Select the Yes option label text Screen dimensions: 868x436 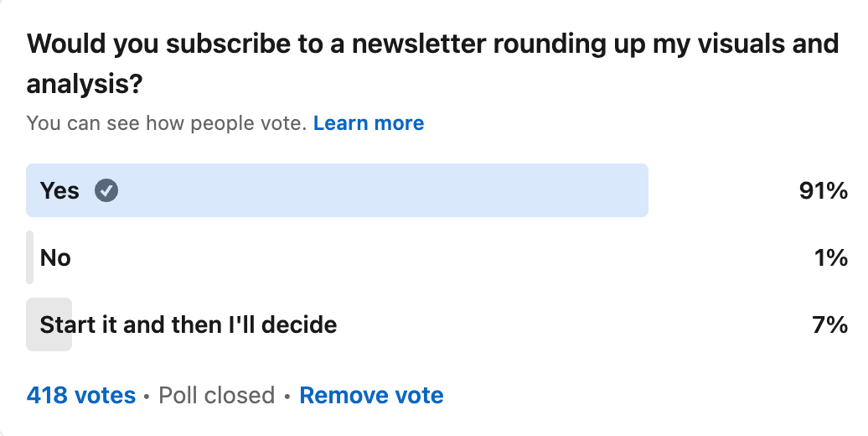click(59, 191)
